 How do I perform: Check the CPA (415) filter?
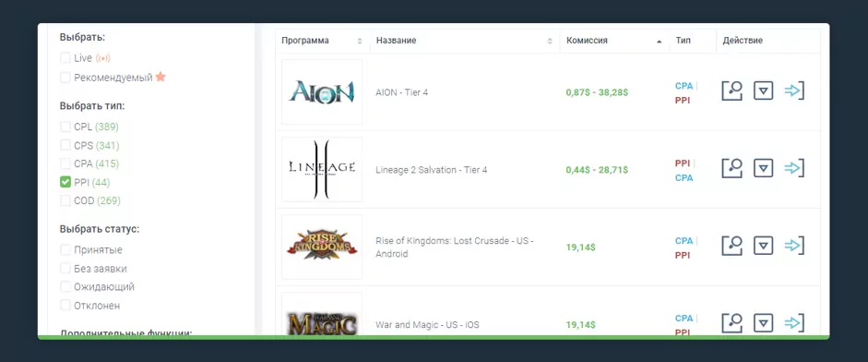(65, 163)
